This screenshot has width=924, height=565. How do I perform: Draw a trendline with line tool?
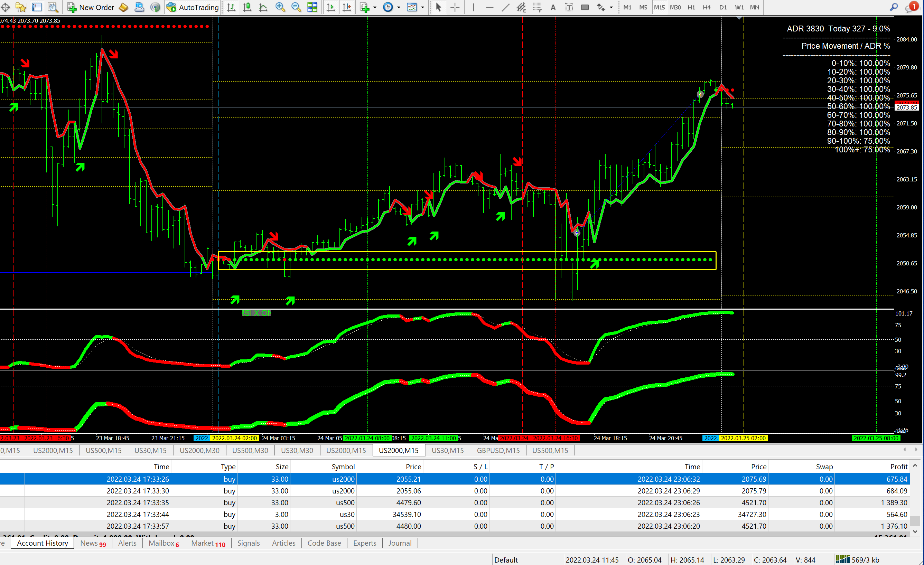(x=505, y=7)
